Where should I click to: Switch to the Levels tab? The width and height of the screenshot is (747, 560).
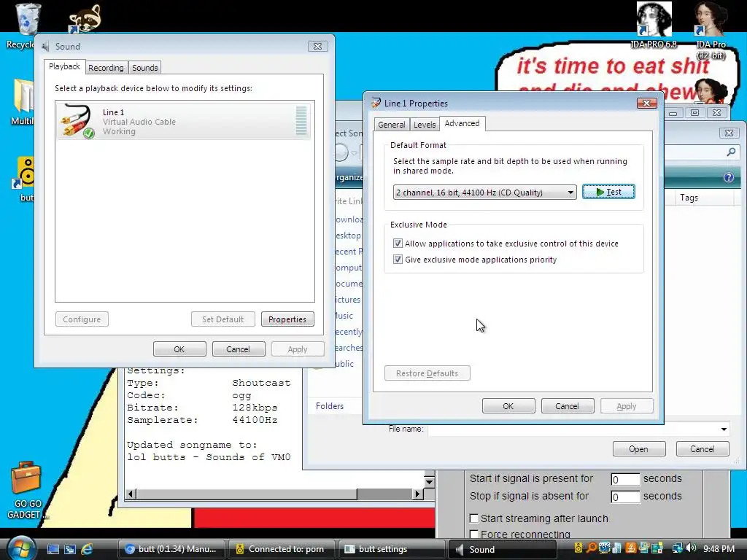(x=425, y=124)
